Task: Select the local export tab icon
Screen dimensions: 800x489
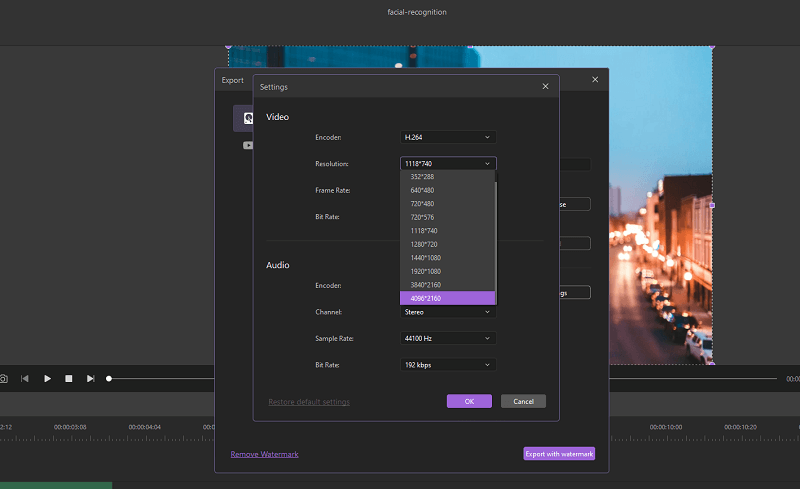Action: 248,118
